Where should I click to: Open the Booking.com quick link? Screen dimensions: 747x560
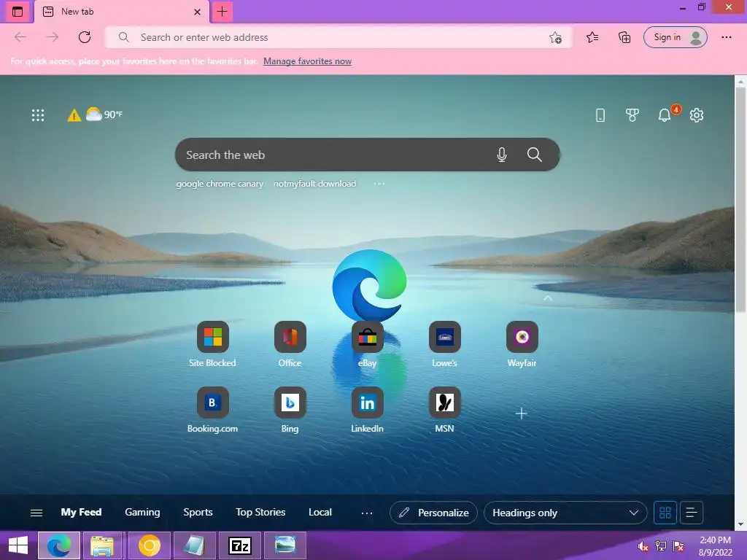click(x=212, y=410)
